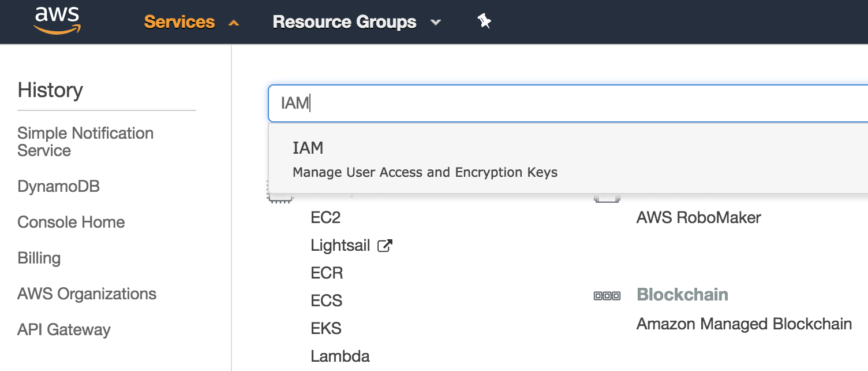Open Billing from History
The image size is (868, 371).
(x=39, y=258)
